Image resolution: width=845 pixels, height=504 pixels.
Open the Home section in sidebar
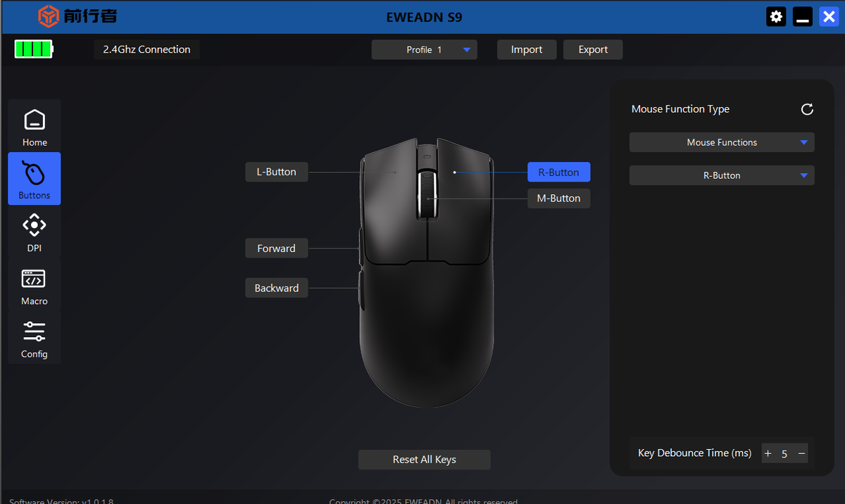click(34, 126)
